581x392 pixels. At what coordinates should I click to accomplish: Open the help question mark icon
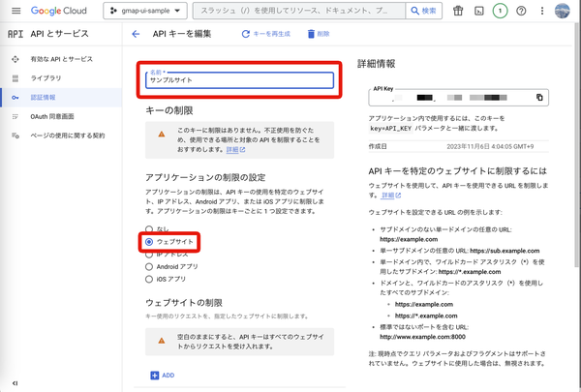(x=521, y=11)
